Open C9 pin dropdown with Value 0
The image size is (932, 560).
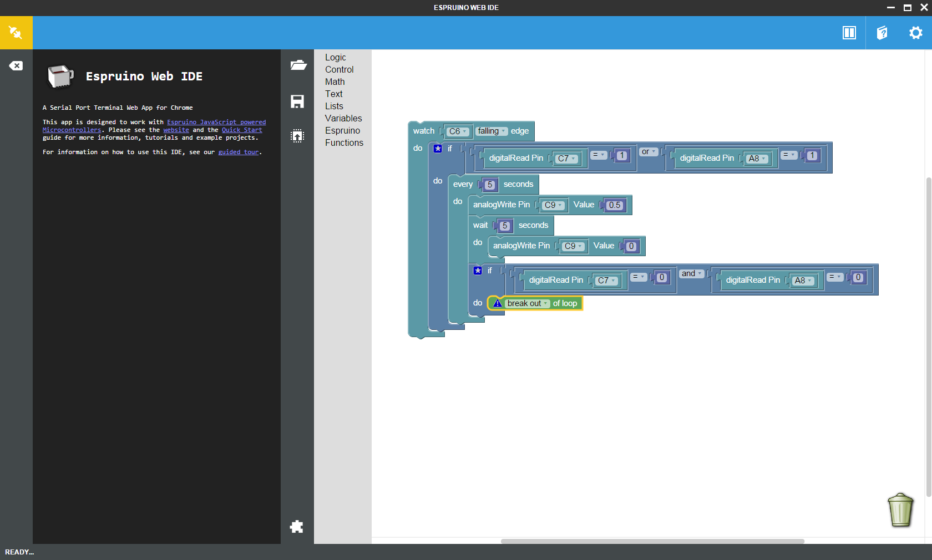(573, 246)
